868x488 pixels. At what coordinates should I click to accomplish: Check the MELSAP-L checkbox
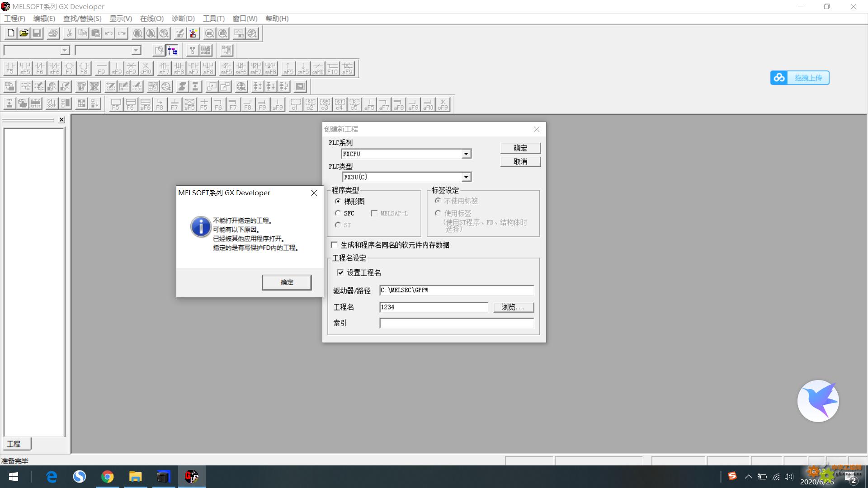(374, 213)
